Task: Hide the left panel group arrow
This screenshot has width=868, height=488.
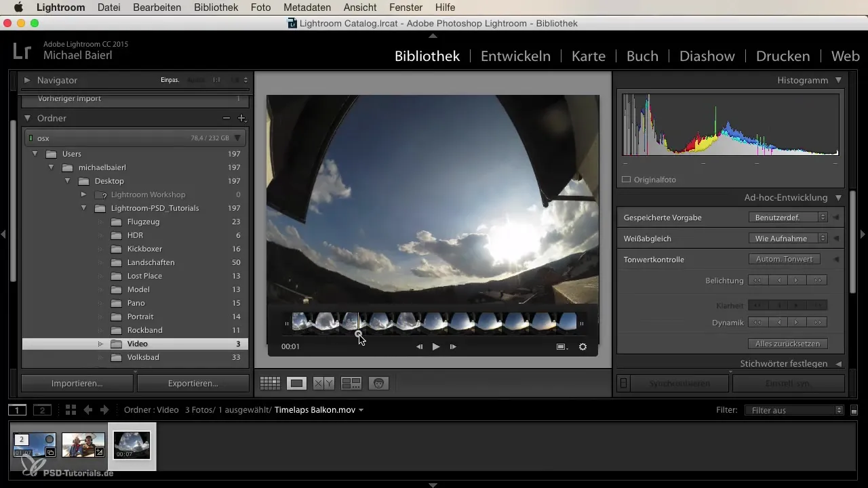Action: (4, 235)
